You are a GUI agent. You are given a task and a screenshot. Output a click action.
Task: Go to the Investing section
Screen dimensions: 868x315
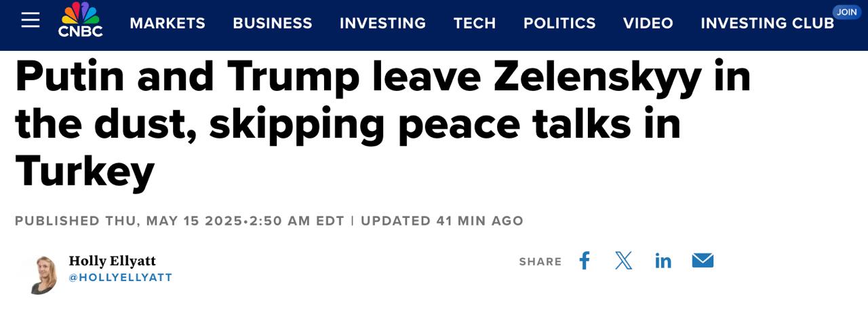(382, 23)
